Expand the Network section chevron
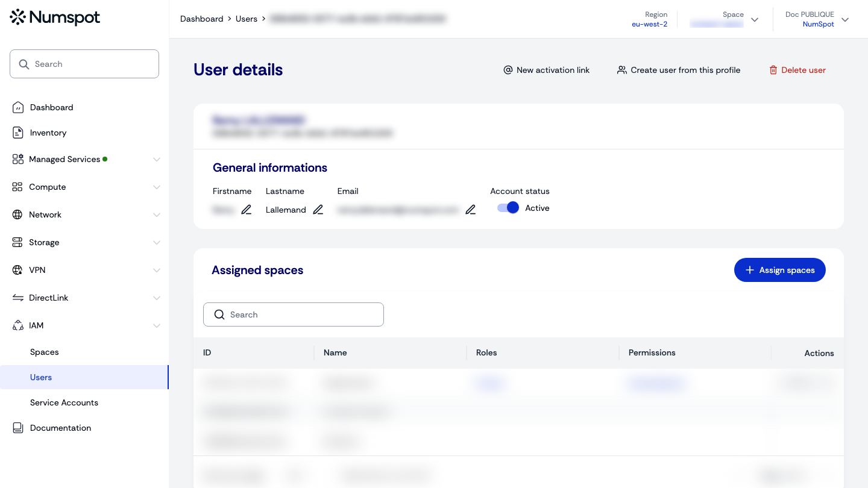Screen dimensions: 868x488 [157, 215]
